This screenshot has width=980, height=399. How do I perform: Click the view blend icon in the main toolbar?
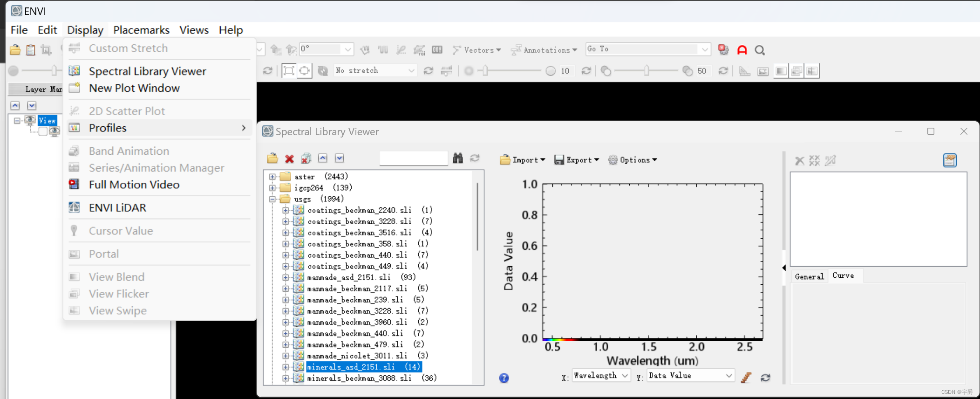click(x=781, y=71)
